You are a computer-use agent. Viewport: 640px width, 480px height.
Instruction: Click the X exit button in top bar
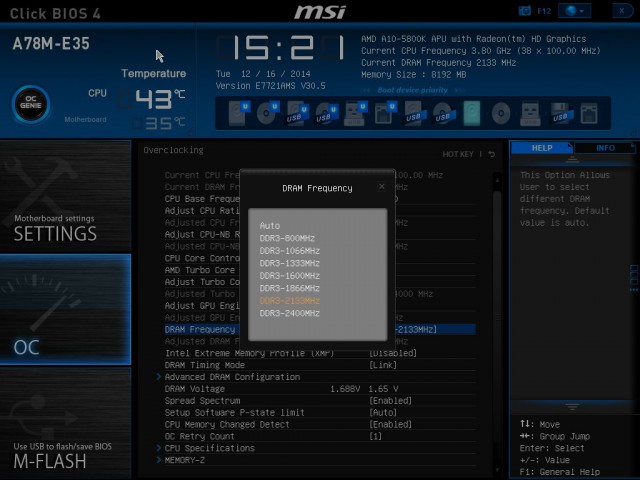[622, 11]
